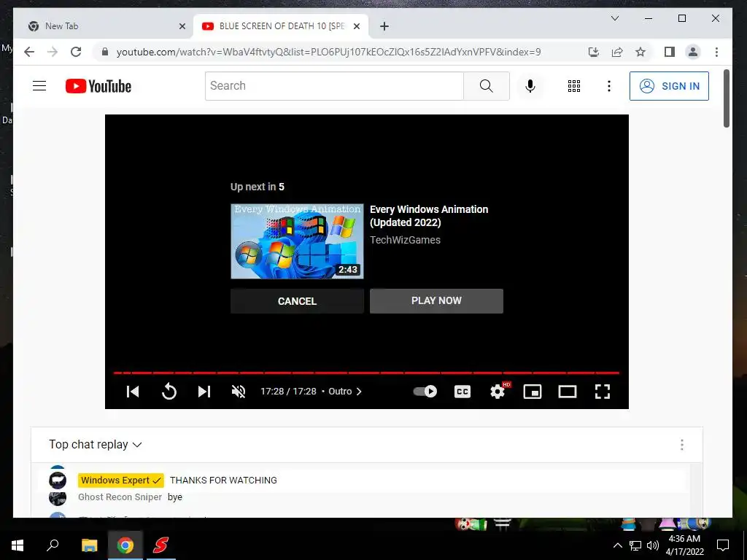Open Chrome three-dot menu

[716, 52]
